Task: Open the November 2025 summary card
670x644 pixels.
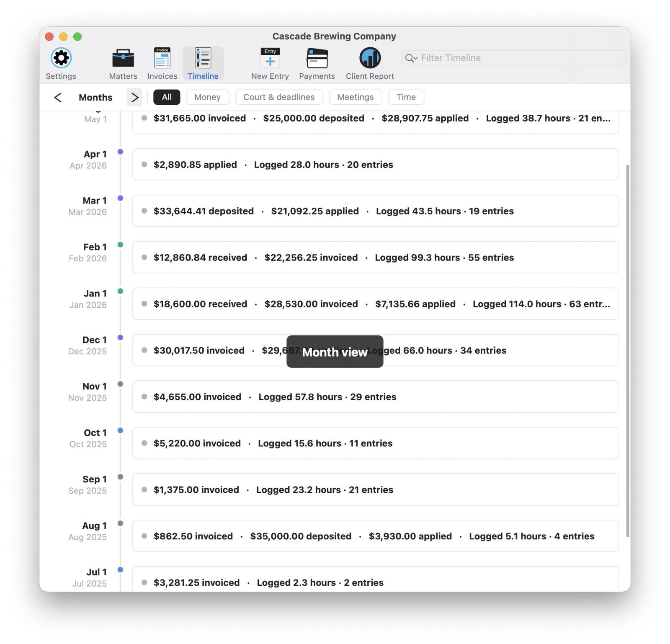Action: [376, 397]
